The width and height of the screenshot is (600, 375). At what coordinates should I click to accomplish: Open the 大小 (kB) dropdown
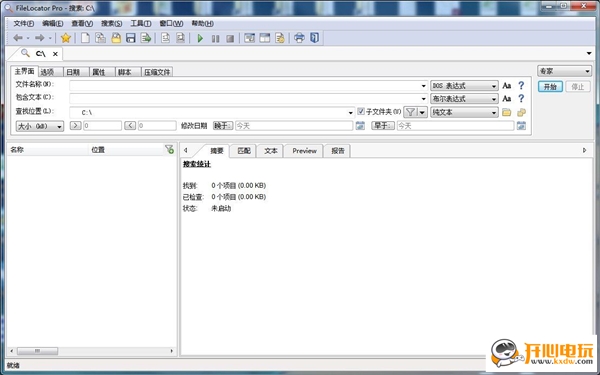(40, 126)
